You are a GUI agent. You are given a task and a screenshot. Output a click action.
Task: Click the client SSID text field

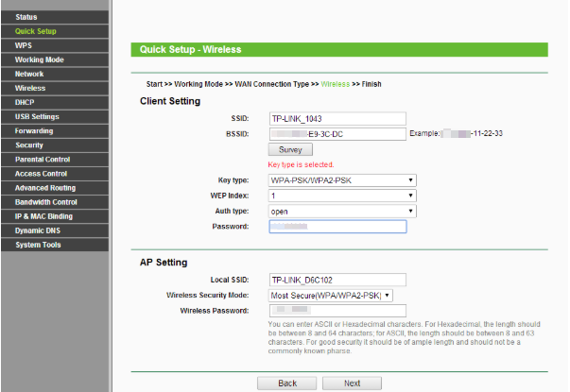click(x=337, y=119)
